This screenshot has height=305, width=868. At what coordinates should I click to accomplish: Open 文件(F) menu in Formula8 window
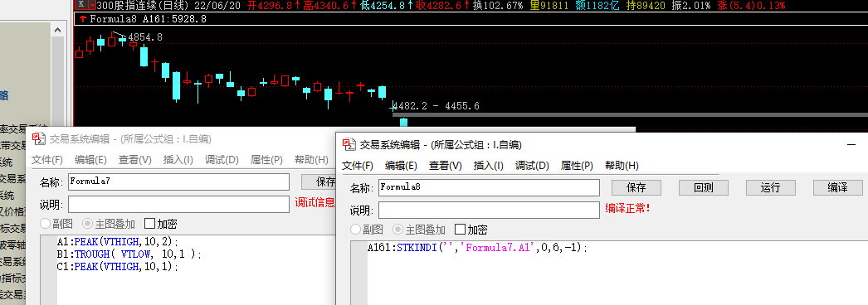click(x=358, y=166)
